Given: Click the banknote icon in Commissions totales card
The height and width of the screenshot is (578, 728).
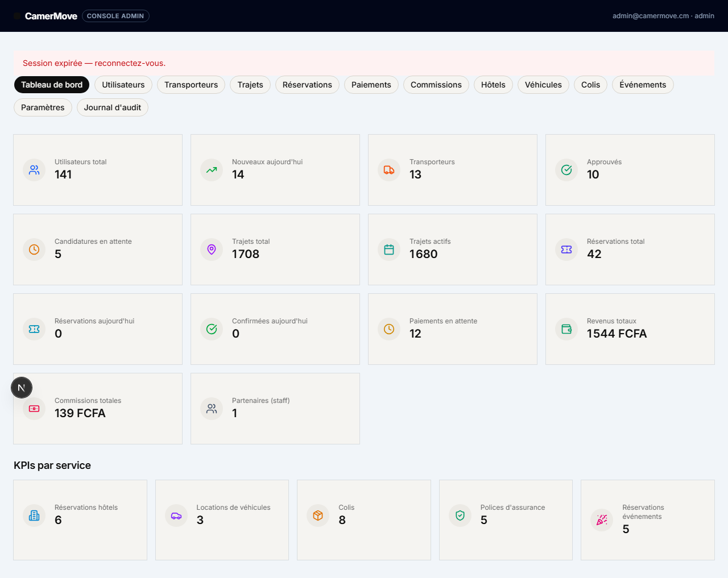Looking at the screenshot, I should click(x=34, y=409).
